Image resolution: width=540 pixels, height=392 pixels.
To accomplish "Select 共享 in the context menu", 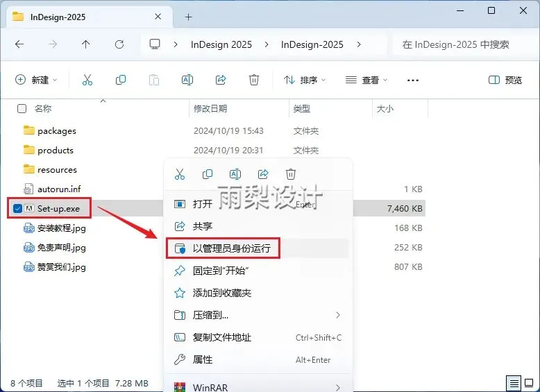I will pyautogui.click(x=258, y=226).
